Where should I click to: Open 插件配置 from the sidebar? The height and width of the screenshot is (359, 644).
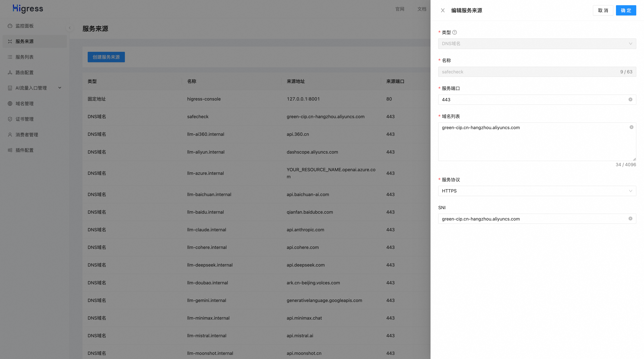click(24, 150)
